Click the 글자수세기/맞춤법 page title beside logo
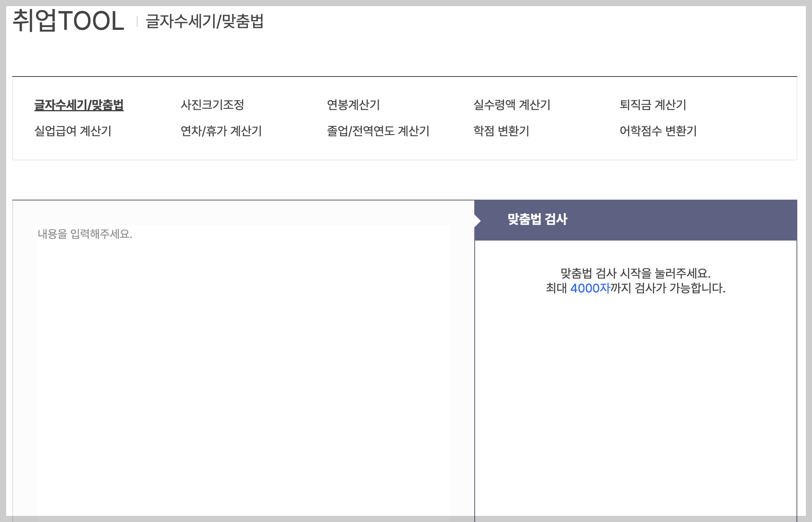The image size is (812, 522). point(204,21)
